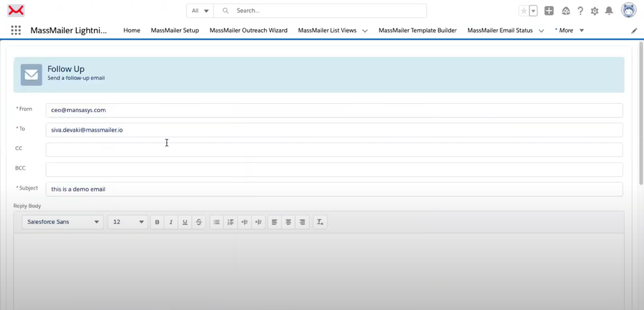The image size is (644, 310).
Task: Click the Follow Up heading
Action: tap(66, 69)
